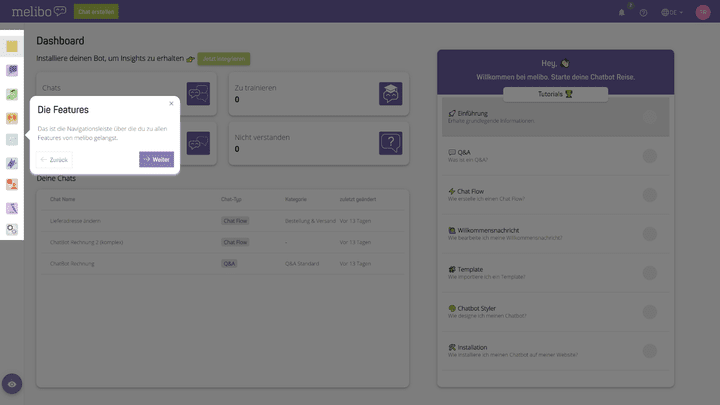The width and height of the screenshot is (720, 405).
Task: Click the 'Zu trainieren' graduation cap icon
Action: point(390,94)
